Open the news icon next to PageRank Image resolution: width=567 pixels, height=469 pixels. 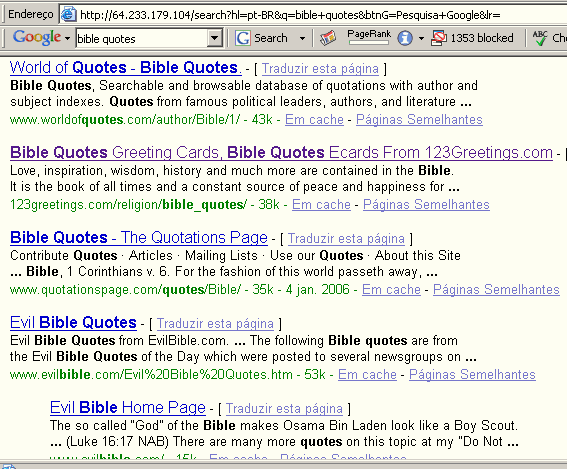click(328, 38)
